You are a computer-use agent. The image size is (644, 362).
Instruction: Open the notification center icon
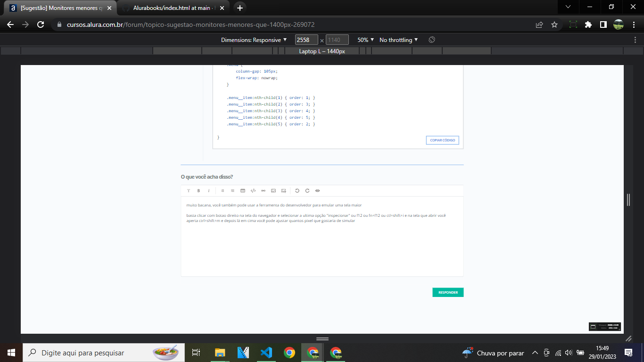[x=628, y=353]
